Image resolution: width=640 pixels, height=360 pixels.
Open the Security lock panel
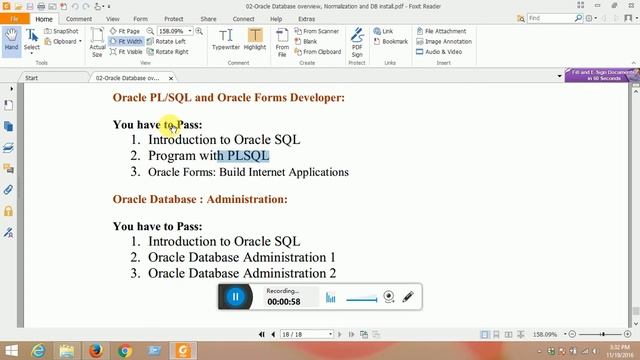tap(8, 211)
